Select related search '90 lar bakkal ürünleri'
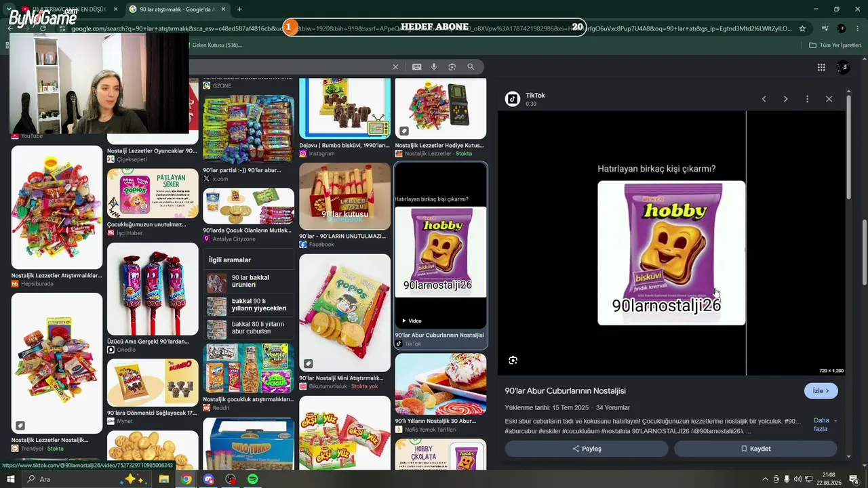 248,281
